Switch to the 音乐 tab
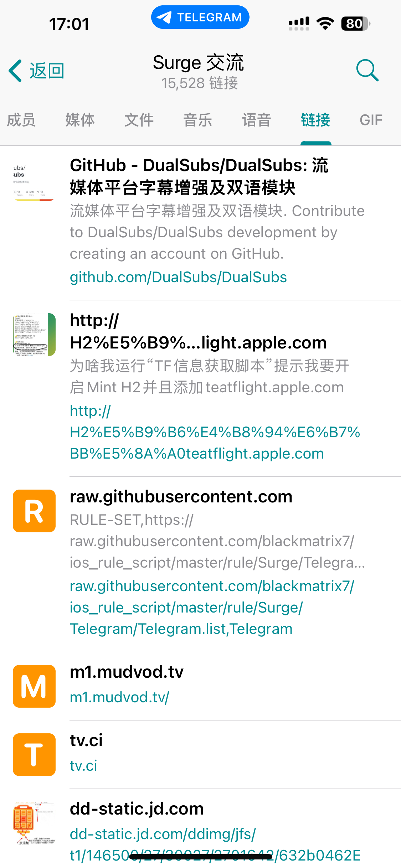401x868 pixels. [x=198, y=120]
